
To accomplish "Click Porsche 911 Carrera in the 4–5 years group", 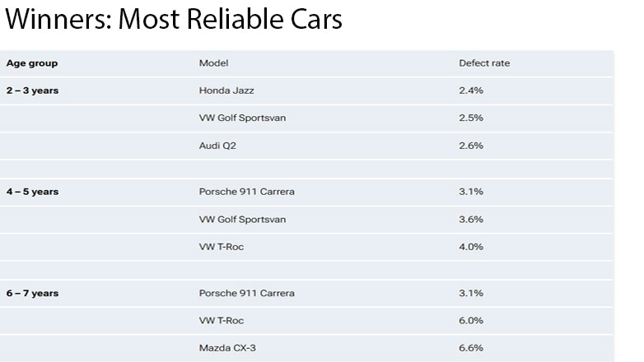I will [246, 192].
